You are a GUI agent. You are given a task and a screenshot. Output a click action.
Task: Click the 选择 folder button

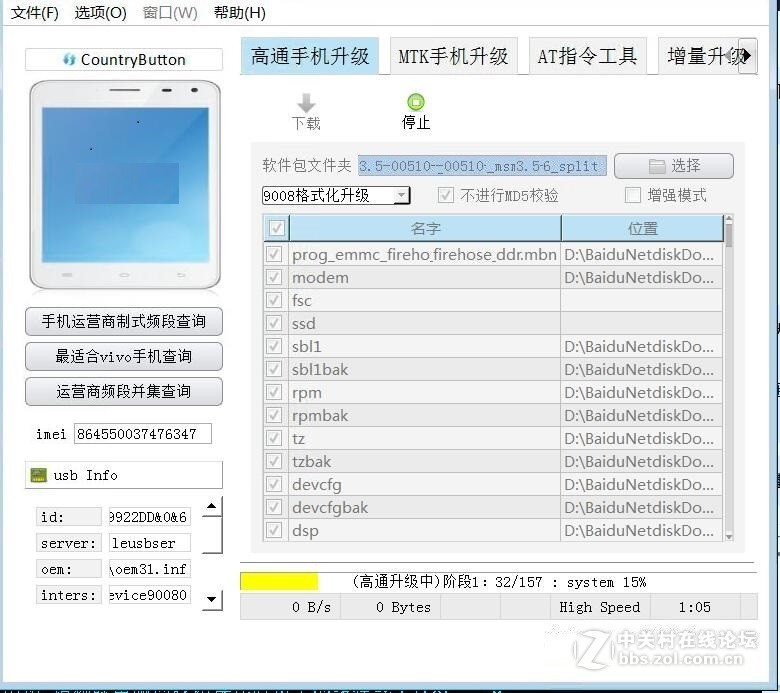pyautogui.click(x=674, y=166)
